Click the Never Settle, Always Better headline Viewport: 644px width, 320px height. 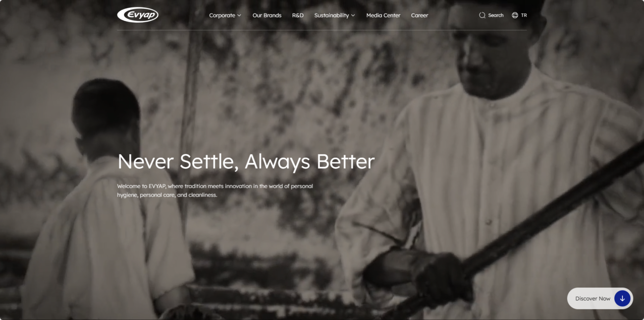pyautogui.click(x=246, y=162)
